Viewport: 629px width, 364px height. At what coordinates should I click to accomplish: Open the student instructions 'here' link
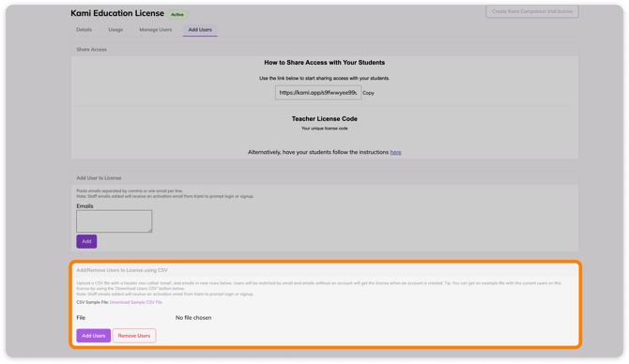click(x=395, y=152)
